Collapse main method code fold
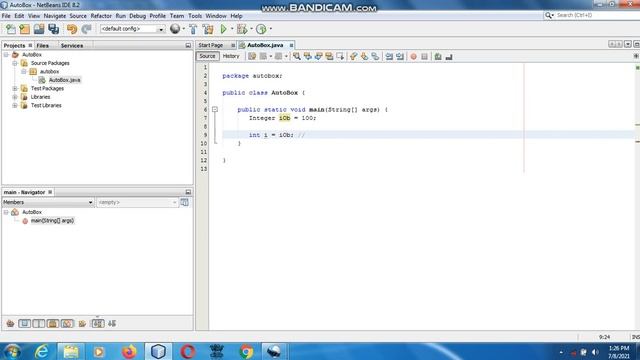Image resolution: width=640 pixels, height=360 pixels. pyautogui.click(x=215, y=109)
